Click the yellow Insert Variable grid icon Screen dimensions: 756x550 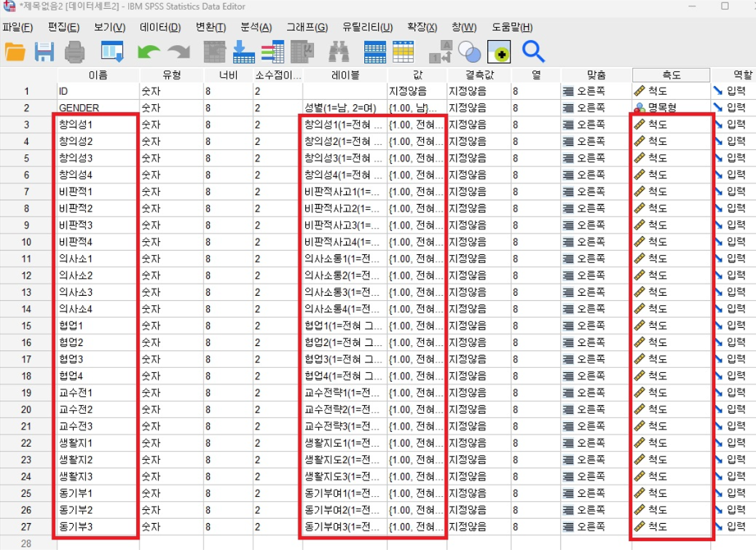pos(403,52)
